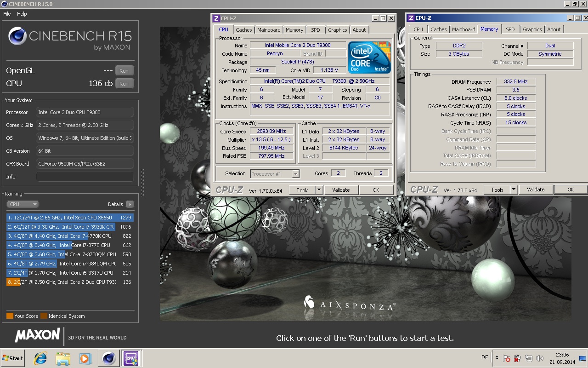Switch to Caches tab in left CPU-Z
The height and width of the screenshot is (368, 588).
[x=244, y=30]
